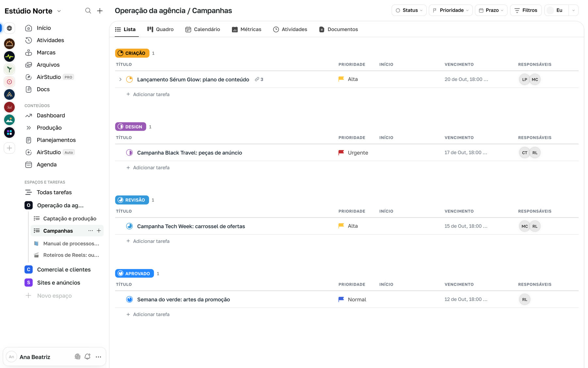This screenshot has height=368, width=588.
Task: Click Novo espaço in sidebar
Action: tap(49, 296)
